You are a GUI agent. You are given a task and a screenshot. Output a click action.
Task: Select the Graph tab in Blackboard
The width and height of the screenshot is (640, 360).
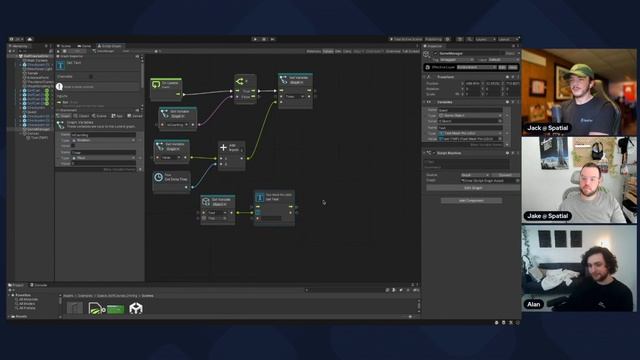tap(64, 116)
